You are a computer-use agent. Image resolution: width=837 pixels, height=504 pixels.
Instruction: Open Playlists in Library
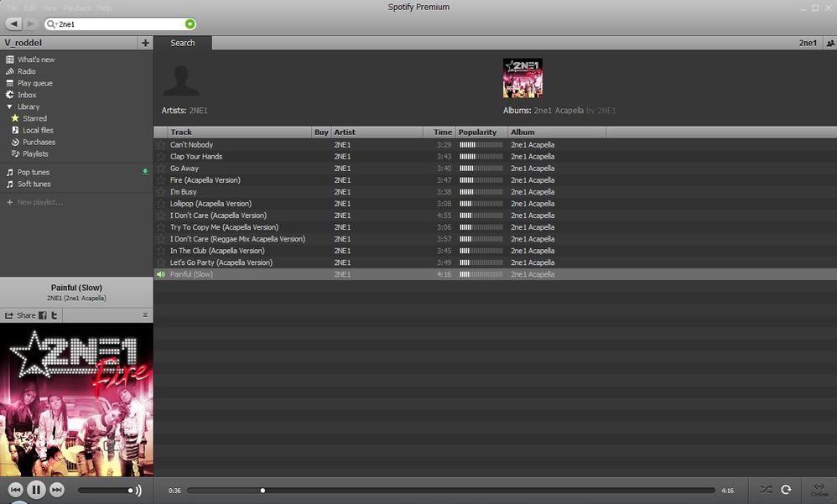(35, 153)
